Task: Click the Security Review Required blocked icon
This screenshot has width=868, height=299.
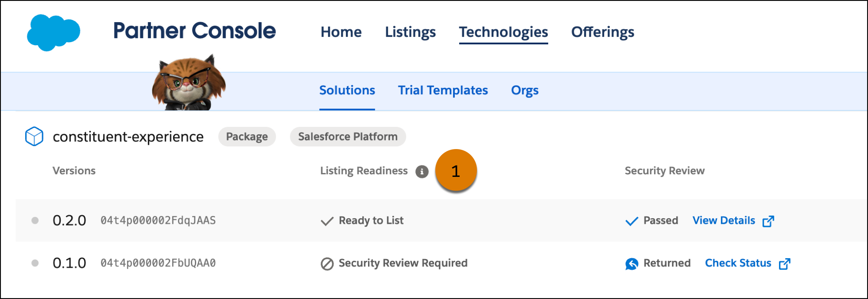Action: pos(327,264)
